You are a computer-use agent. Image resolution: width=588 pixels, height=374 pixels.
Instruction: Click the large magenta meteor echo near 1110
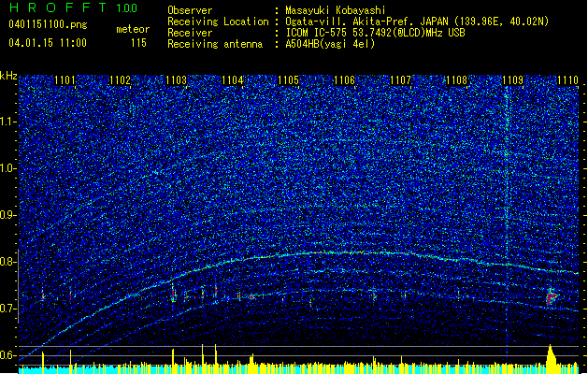tap(552, 297)
